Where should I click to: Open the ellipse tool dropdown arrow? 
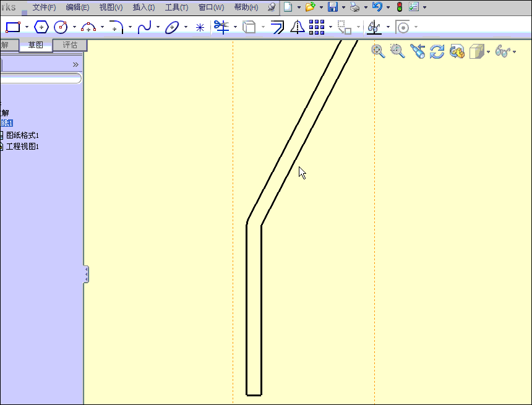(186, 27)
